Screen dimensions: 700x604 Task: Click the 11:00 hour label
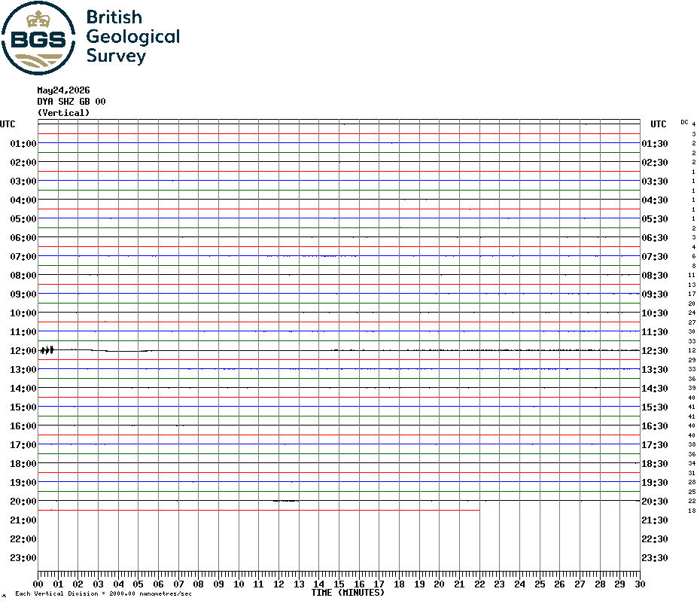[23, 331]
